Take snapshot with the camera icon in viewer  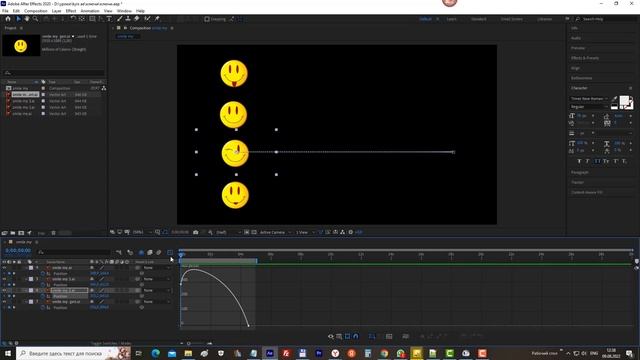[196, 232]
